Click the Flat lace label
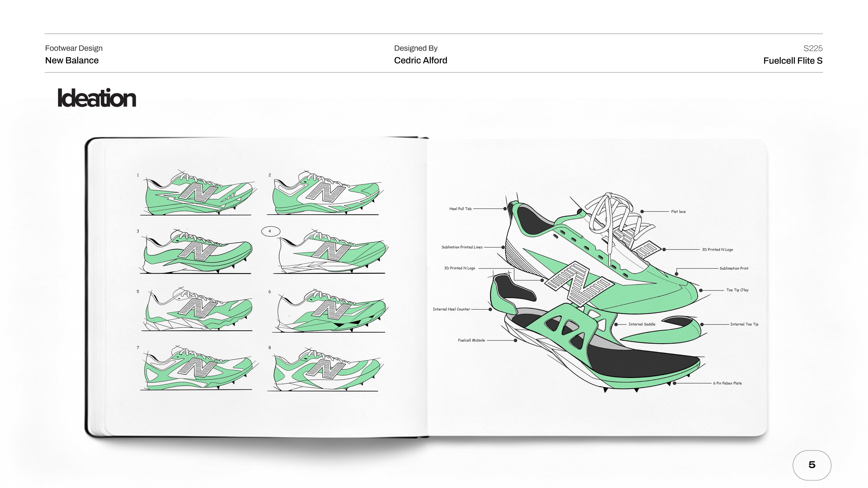 (x=678, y=212)
